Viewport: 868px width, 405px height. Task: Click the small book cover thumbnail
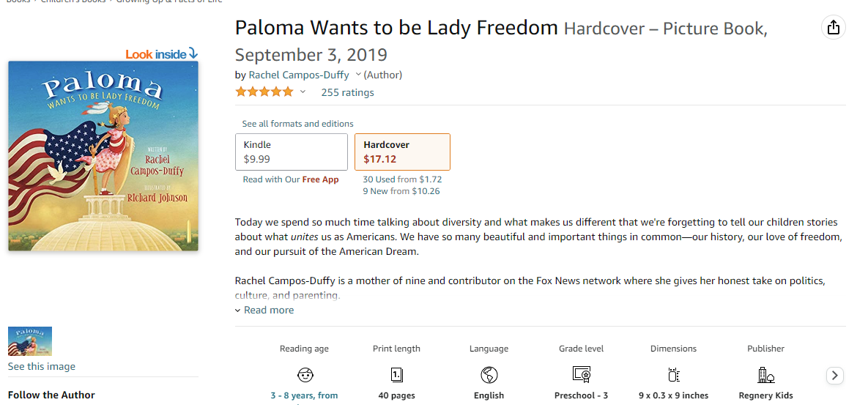click(30, 341)
